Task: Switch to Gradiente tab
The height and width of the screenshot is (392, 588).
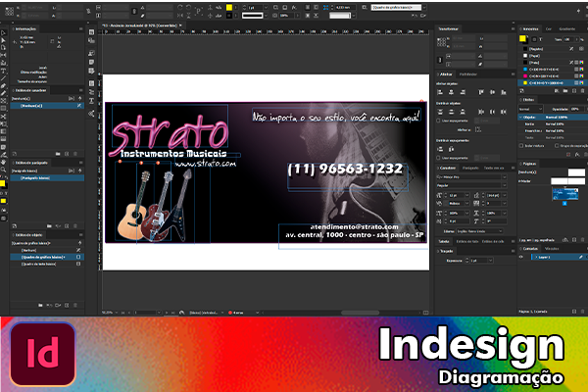Action: click(x=567, y=28)
